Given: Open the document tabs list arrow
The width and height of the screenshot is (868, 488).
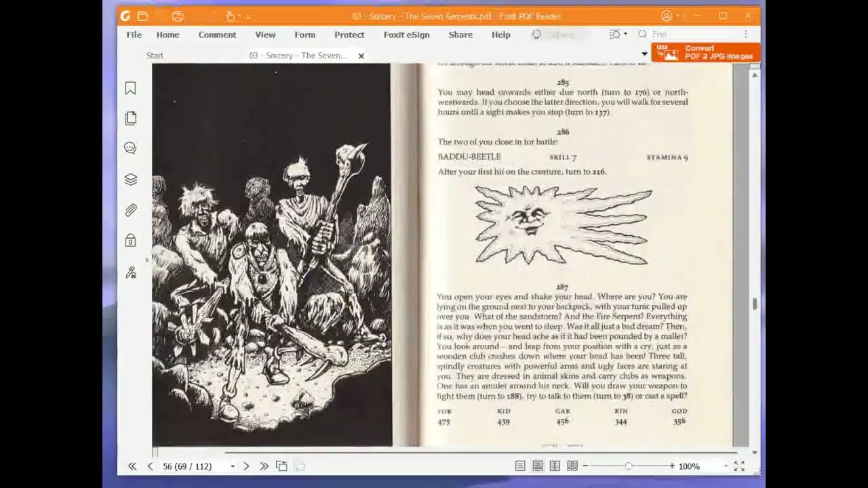Looking at the screenshot, I should point(644,54).
